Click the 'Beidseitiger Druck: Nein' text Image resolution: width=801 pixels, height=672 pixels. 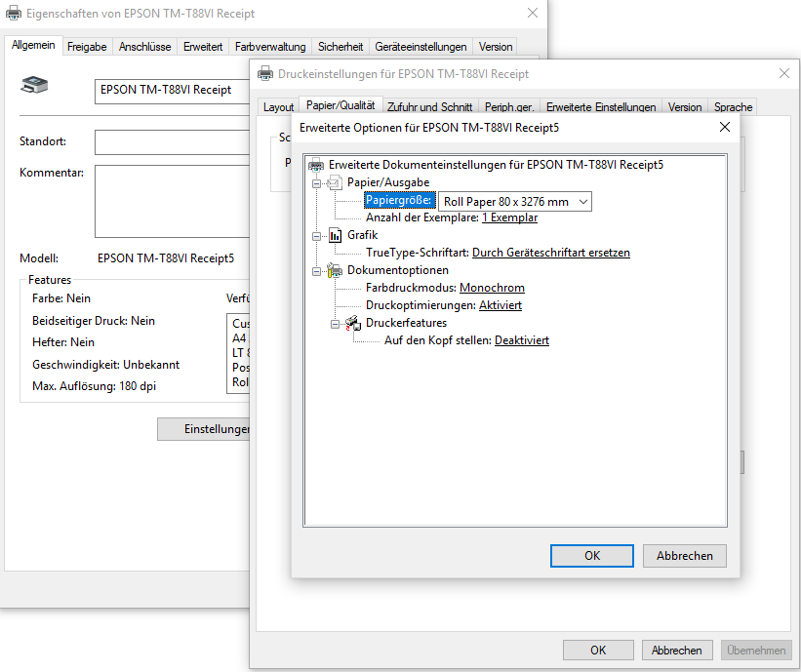tap(94, 321)
